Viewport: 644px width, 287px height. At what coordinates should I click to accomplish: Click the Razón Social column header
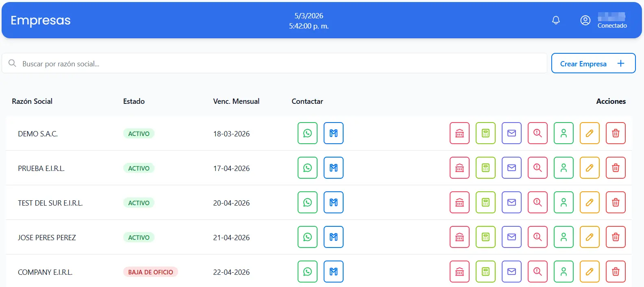[x=32, y=101]
